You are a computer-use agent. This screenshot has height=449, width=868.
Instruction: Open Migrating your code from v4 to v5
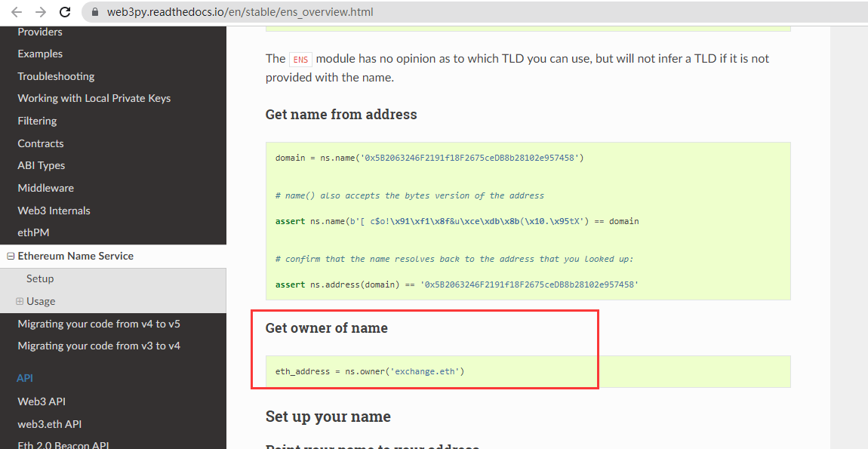point(99,324)
